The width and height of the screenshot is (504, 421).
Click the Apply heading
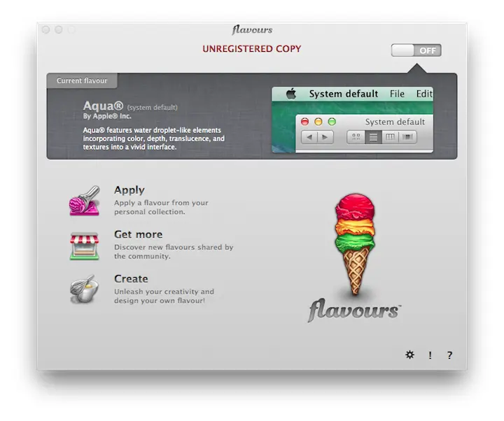click(x=129, y=190)
